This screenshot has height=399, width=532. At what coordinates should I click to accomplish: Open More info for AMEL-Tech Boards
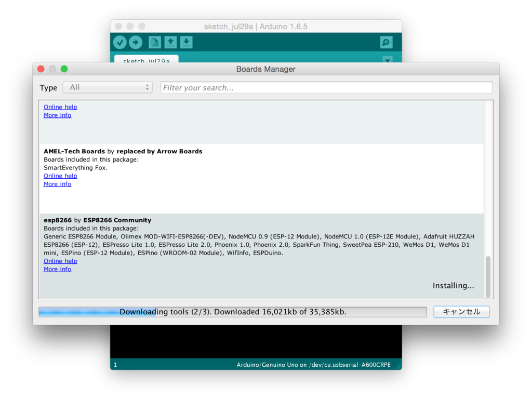pyautogui.click(x=57, y=184)
